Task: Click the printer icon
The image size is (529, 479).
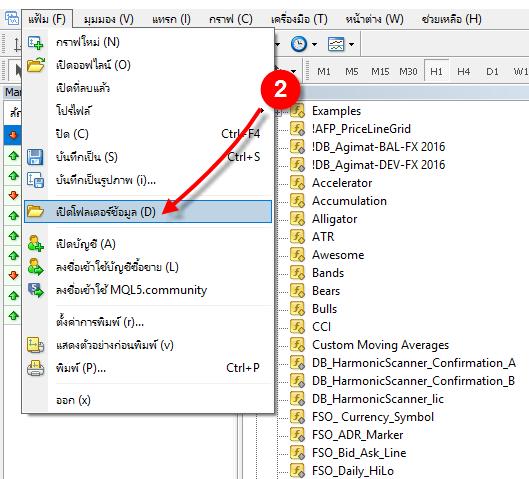Action: (x=35, y=368)
